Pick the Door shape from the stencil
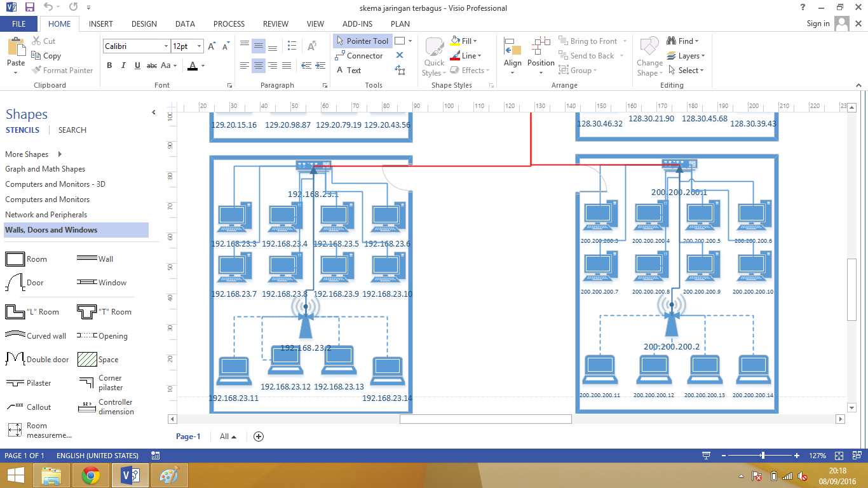 [x=25, y=282]
